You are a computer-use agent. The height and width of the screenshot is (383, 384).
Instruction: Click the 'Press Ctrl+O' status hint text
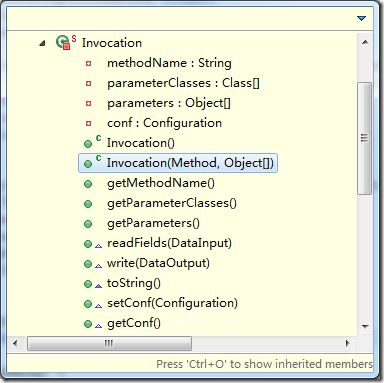pos(264,364)
